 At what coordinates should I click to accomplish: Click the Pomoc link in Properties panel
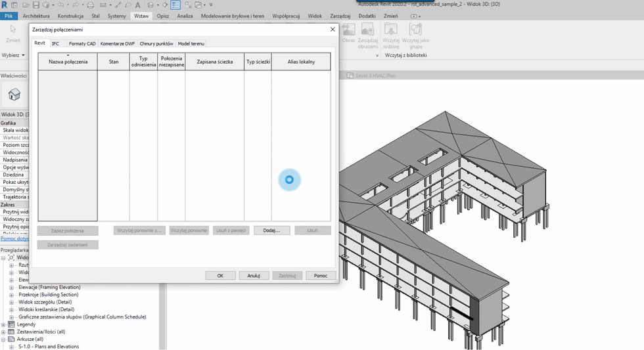(14, 238)
